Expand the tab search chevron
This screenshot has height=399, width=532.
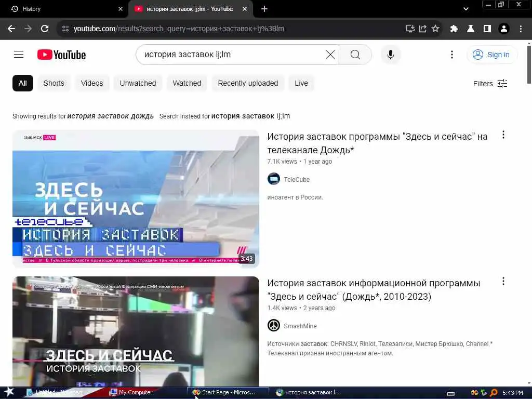click(466, 9)
